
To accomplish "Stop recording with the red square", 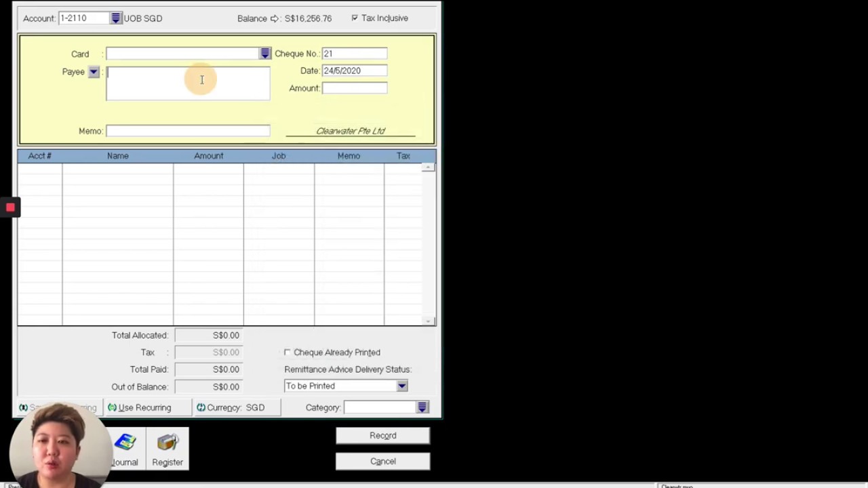I will click(x=10, y=207).
